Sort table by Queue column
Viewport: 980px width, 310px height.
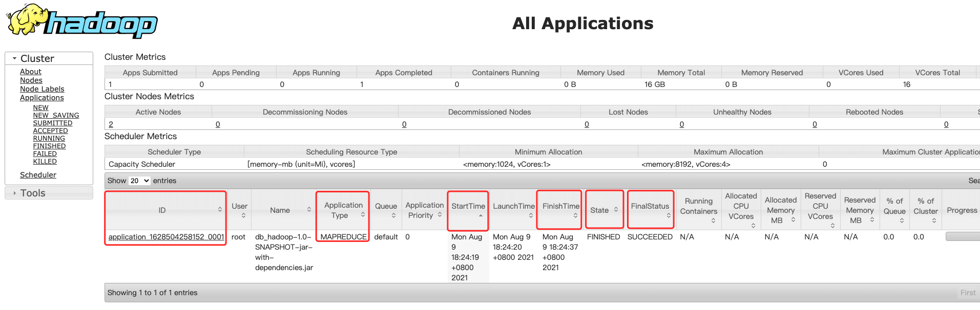[386, 210]
